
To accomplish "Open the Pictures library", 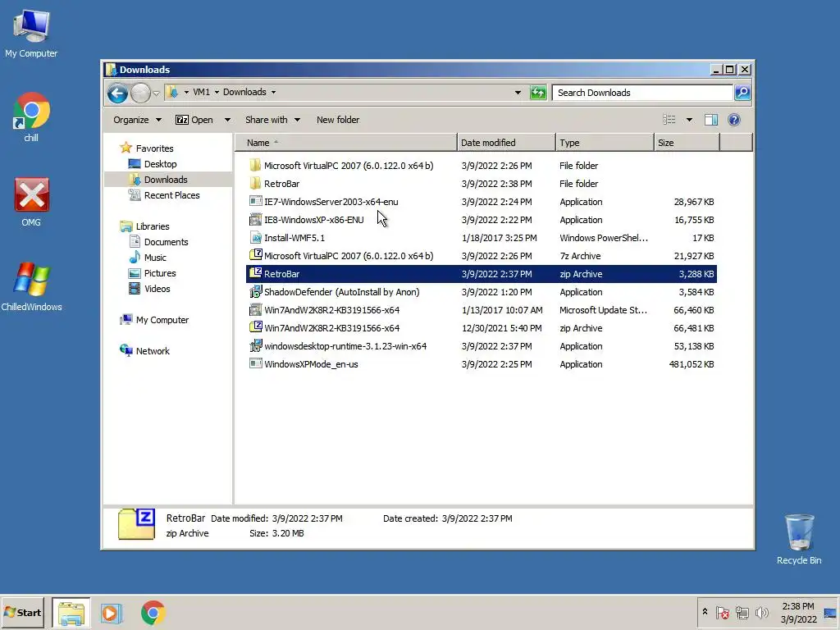I will [160, 272].
